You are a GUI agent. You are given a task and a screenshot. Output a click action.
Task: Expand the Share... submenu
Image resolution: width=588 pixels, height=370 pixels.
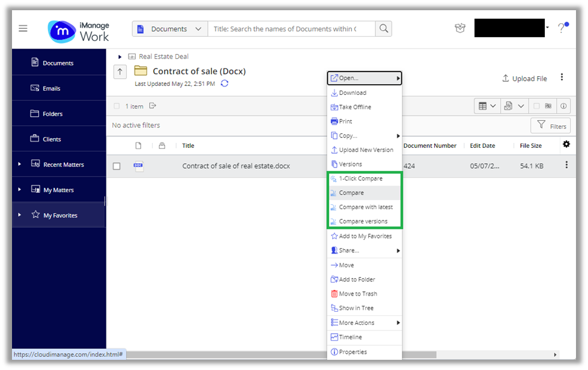pos(365,250)
